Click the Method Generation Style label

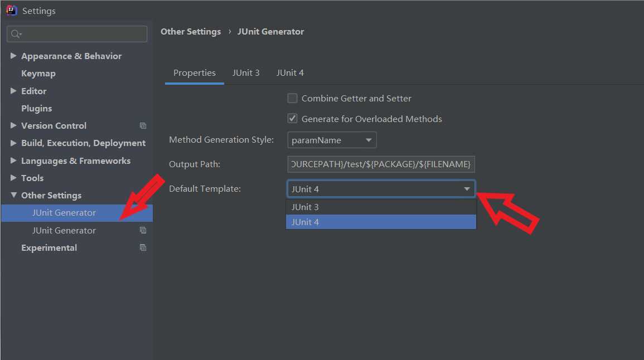[x=221, y=139]
